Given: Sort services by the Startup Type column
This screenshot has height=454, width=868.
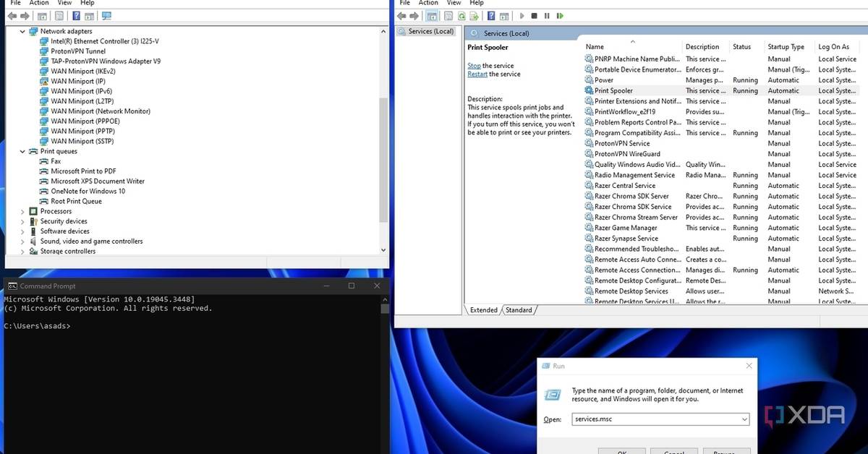Looking at the screenshot, I should (x=786, y=47).
